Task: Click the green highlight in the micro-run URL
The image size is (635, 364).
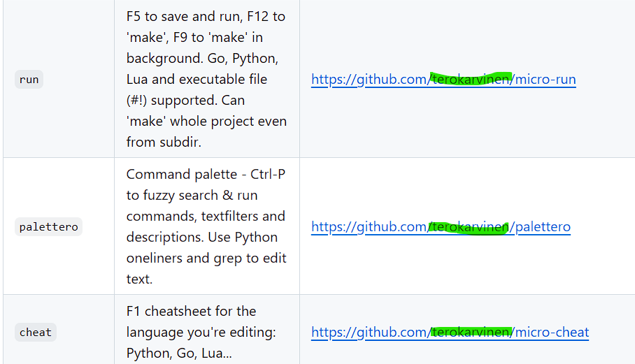Action: [472, 79]
